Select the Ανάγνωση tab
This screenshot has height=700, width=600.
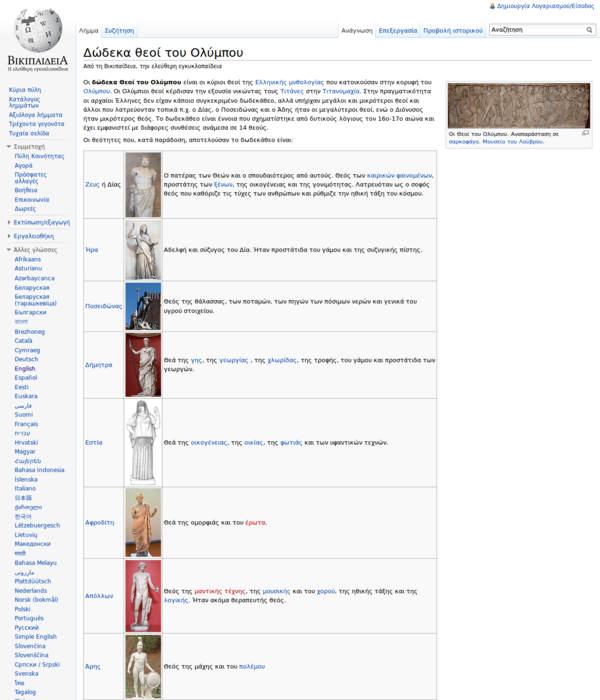(357, 30)
